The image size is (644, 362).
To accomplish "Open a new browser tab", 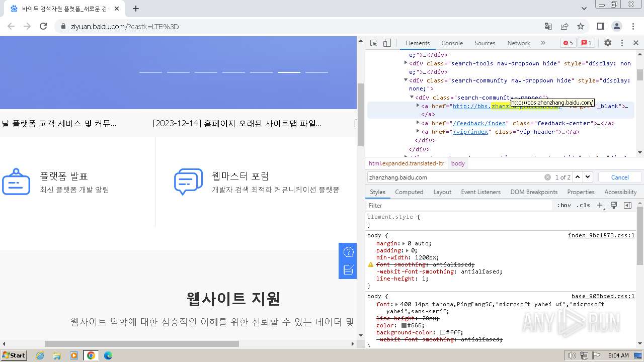I will [136, 9].
